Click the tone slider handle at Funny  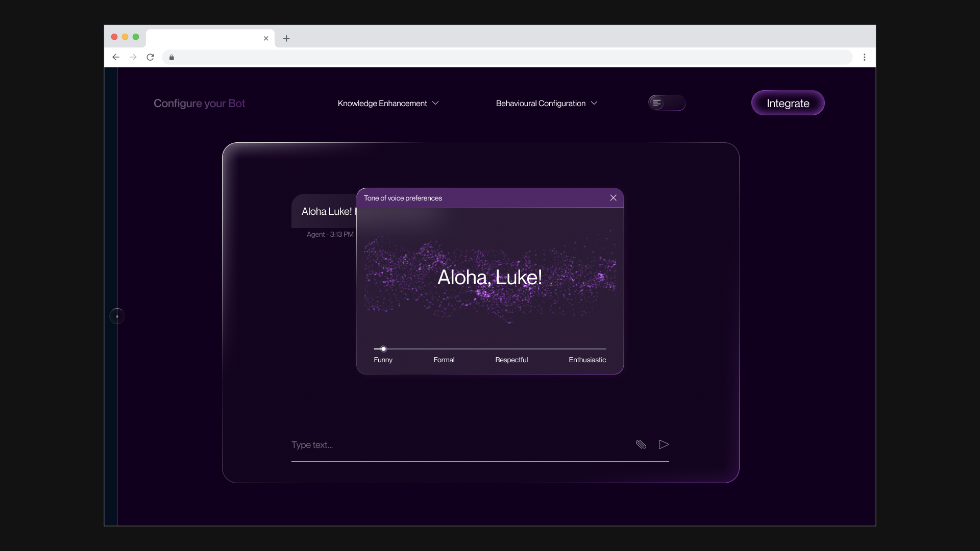(383, 349)
